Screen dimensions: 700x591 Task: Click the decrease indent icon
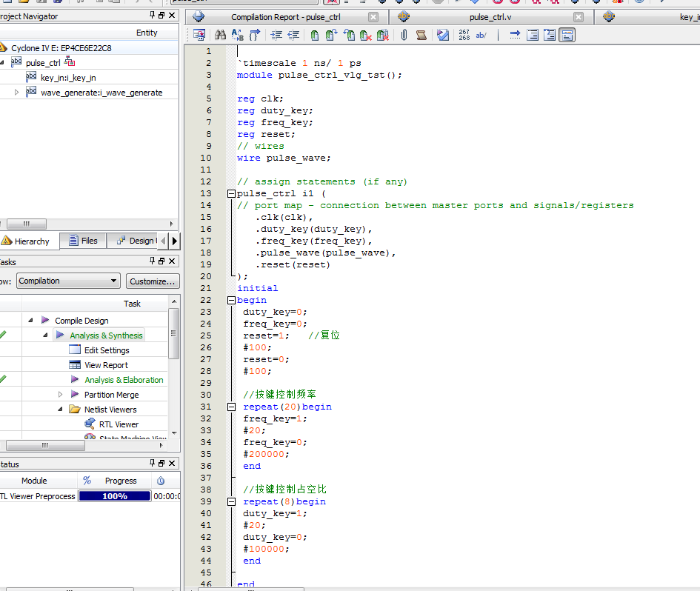coord(293,35)
